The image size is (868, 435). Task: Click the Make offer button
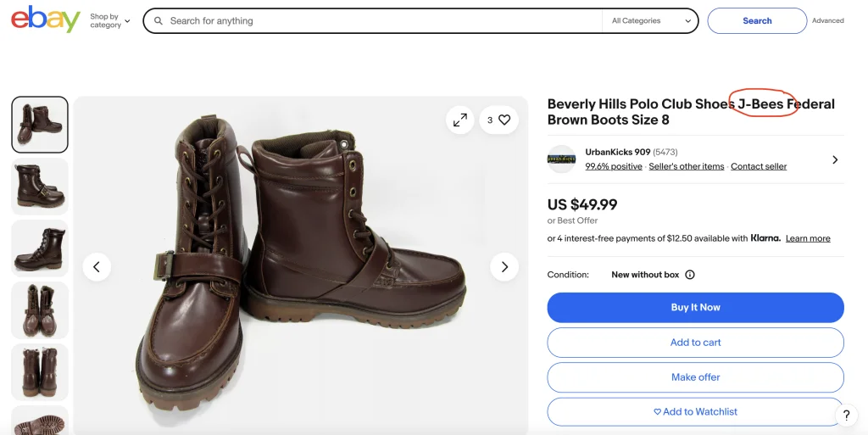click(695, 377)
